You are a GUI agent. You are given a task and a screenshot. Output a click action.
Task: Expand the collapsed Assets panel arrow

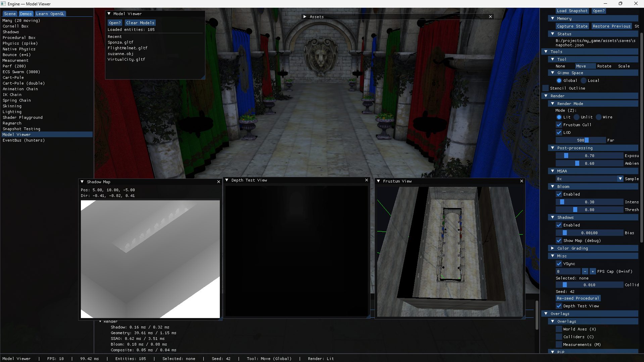(x=305, y=17)
